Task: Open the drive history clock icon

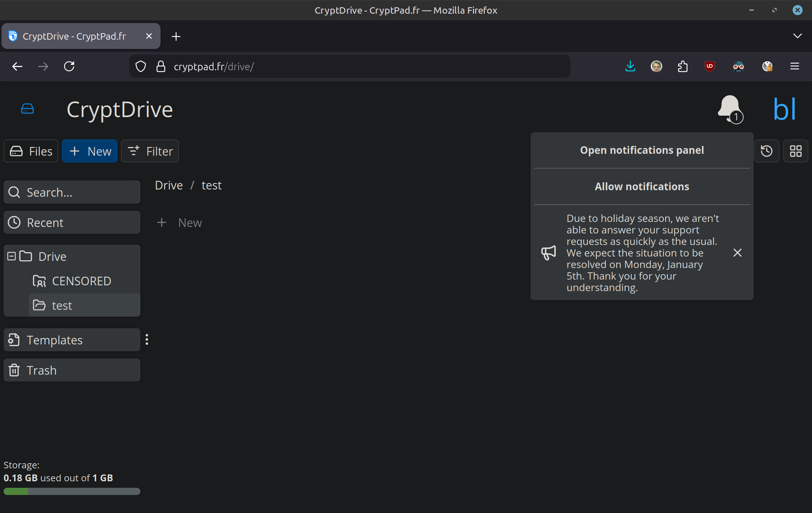Action: tap(767, 151)
